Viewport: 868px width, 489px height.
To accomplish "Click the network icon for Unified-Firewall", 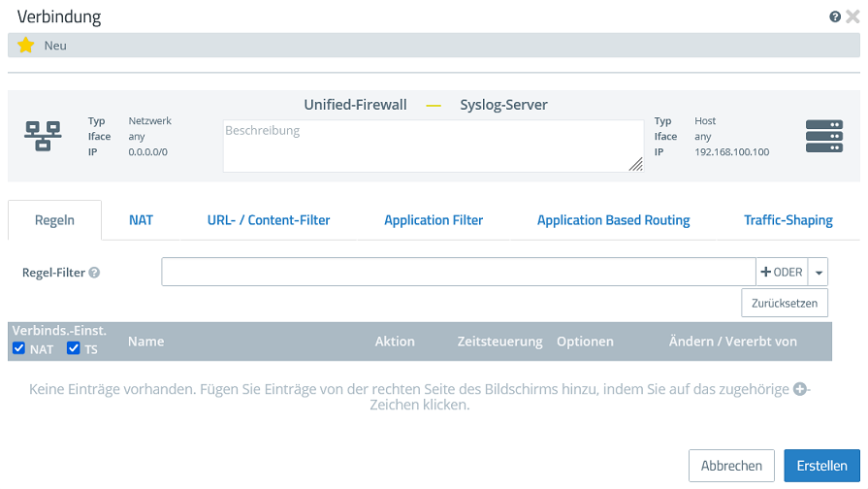I will (x=43, y=137).
